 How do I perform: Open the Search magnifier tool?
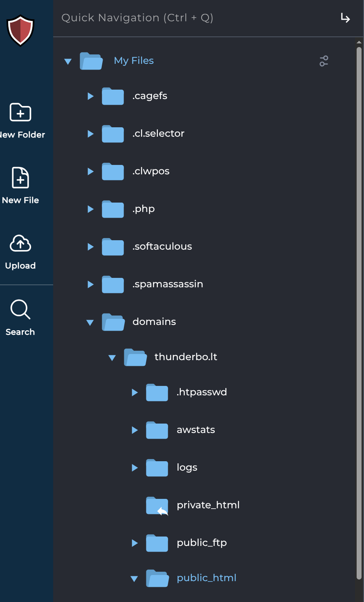20,309
